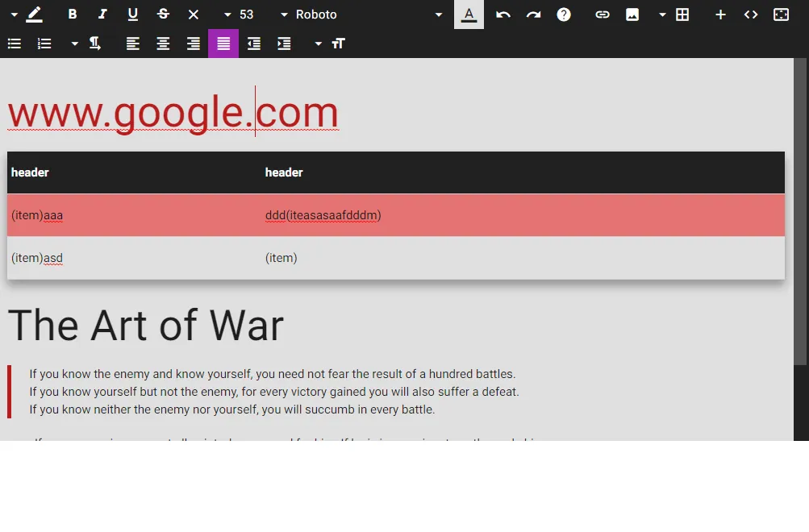Screen dimensions: 809x532
Task: Toggle bold formatting
Action: click(73, 15)
